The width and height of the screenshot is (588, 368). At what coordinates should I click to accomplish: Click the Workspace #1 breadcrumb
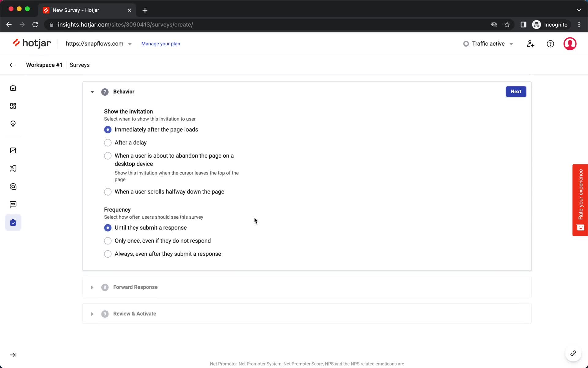44,65
